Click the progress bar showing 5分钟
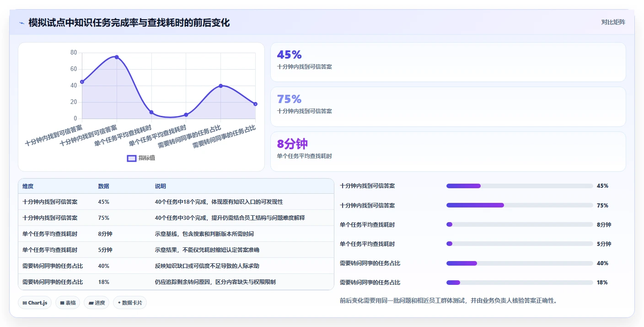 [x=520, y=244]
